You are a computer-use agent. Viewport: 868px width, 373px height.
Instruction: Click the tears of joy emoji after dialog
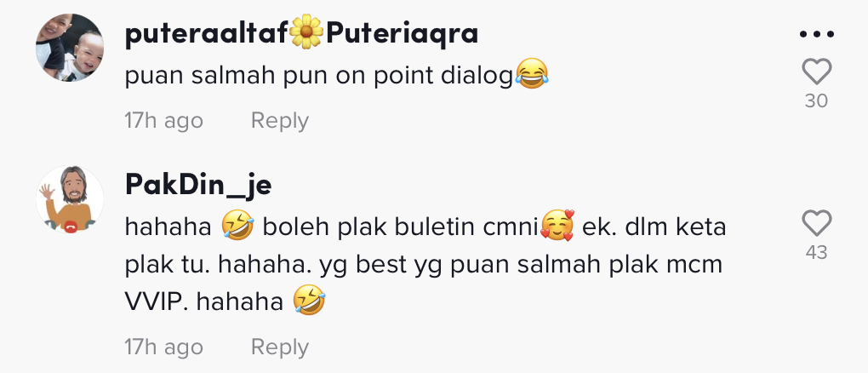(x=531, y=75)
